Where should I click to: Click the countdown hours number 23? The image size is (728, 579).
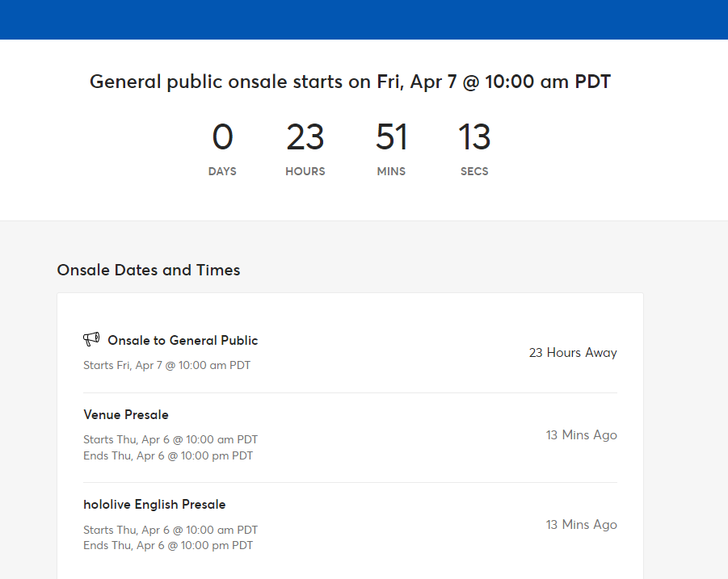click(305, 136)
